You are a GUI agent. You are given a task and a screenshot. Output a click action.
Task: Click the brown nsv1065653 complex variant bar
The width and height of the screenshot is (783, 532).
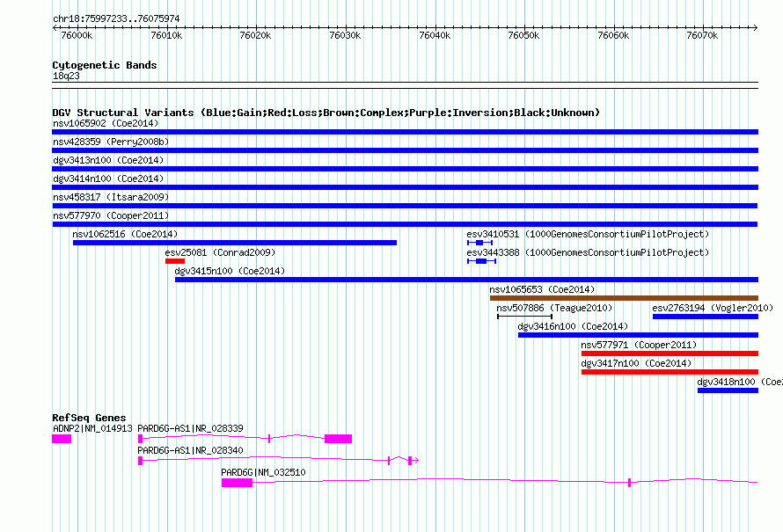[x=625, y=298]
